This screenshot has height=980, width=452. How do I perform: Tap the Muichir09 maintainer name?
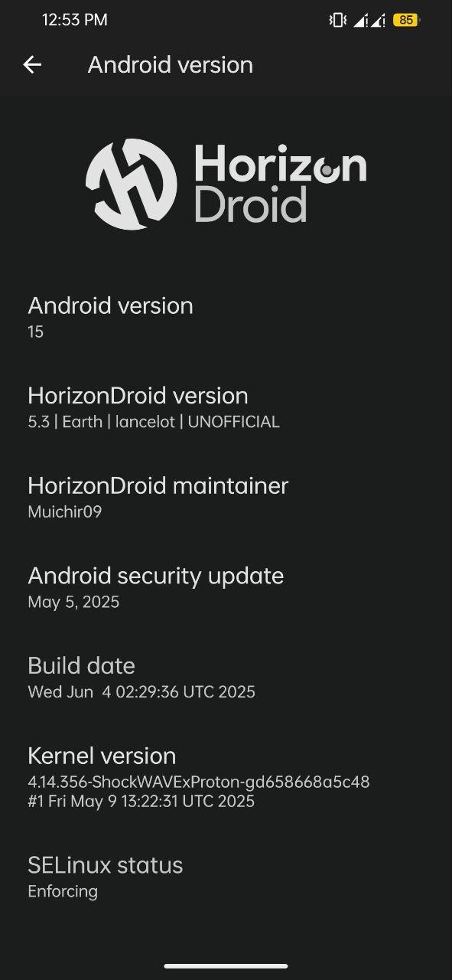point(65,512)
